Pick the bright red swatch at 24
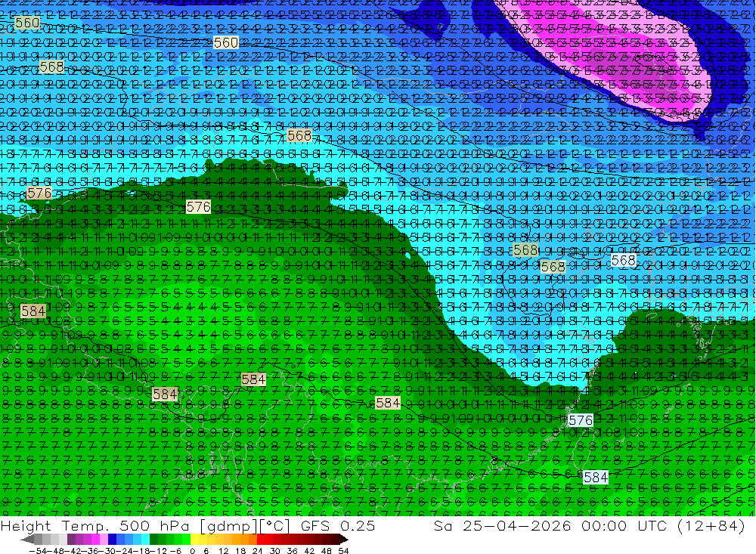 (261, 539)
